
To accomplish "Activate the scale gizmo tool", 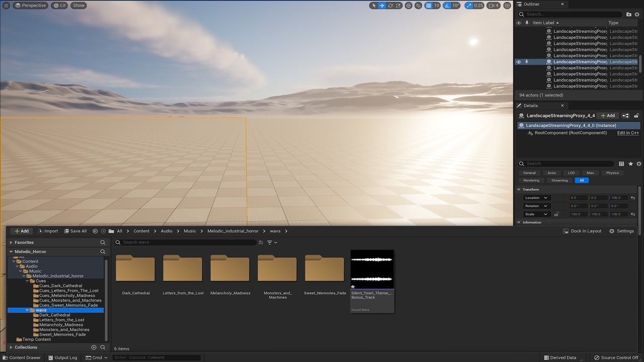I will pos(398,6).
